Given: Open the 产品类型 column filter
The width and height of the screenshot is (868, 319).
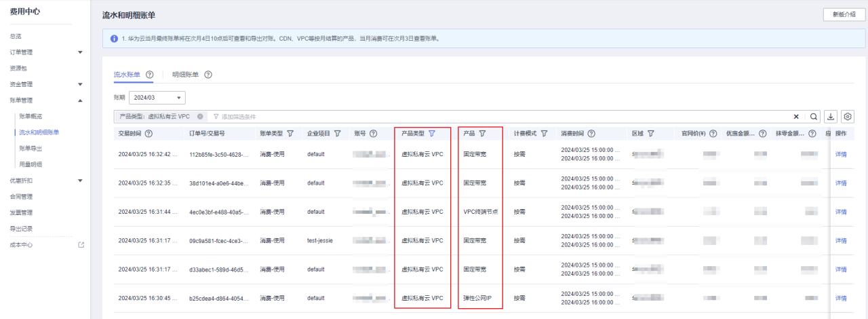Looking at the screenshot, I should [432, 134].
